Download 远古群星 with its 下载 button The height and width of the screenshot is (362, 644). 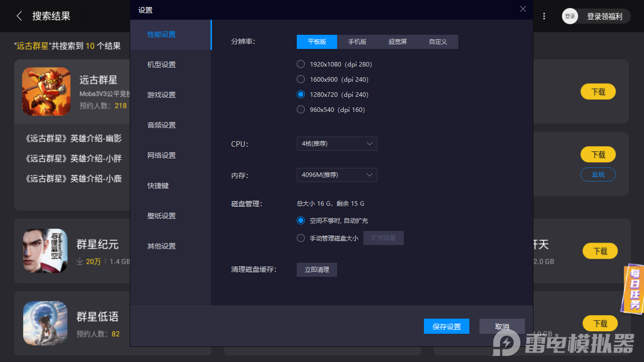598,92
